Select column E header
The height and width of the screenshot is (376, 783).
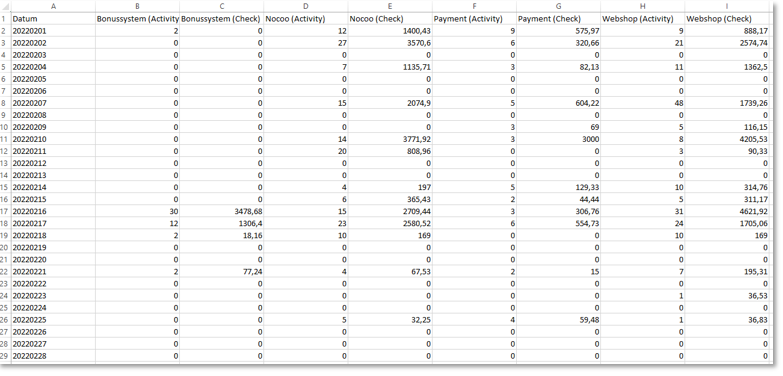click(x=390, y=6)
